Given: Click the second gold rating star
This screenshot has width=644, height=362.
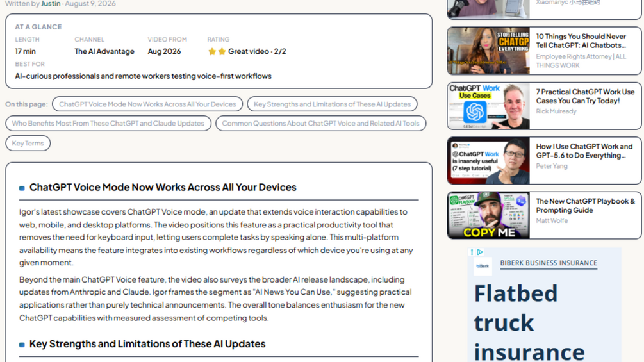Looking at the screenshot, I should click(222, 52).
